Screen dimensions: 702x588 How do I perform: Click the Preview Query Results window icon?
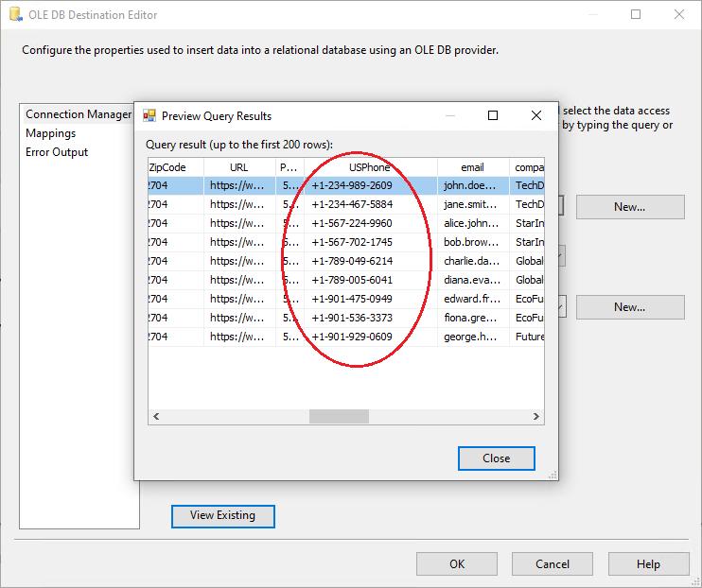(x=149, y=116)
